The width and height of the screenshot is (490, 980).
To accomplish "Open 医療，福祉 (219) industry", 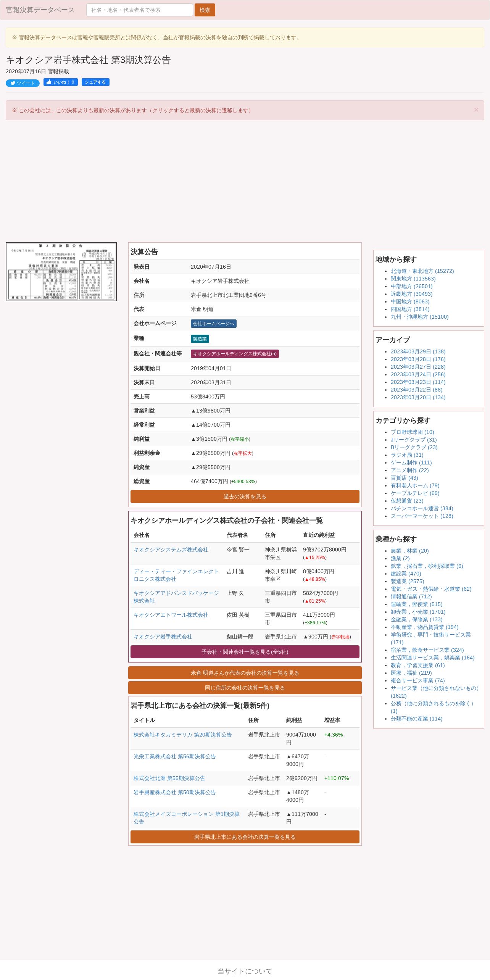I will (411, 673).
